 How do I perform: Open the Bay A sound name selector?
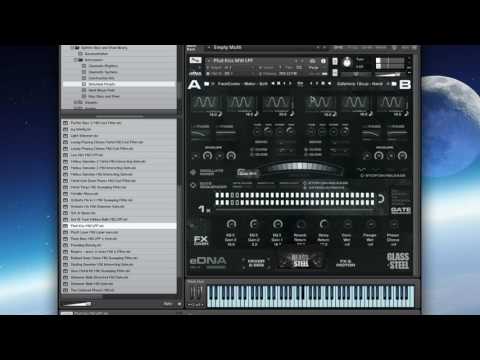tap(242, 84)
